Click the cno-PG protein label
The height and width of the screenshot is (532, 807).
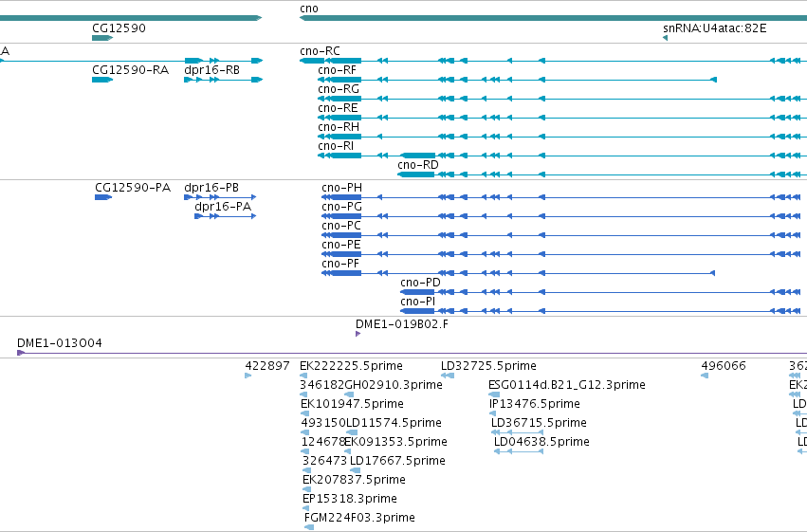click(x=341, y=207)
